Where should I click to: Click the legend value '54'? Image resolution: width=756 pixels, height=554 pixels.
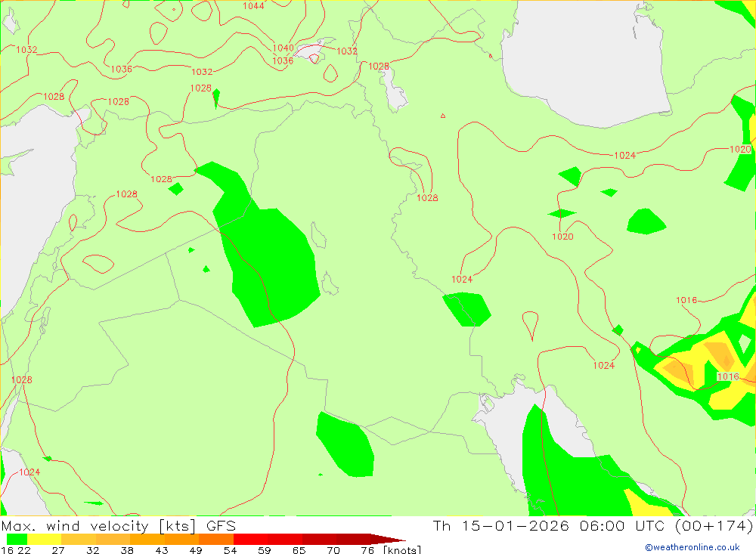click(x=230, y=550)
